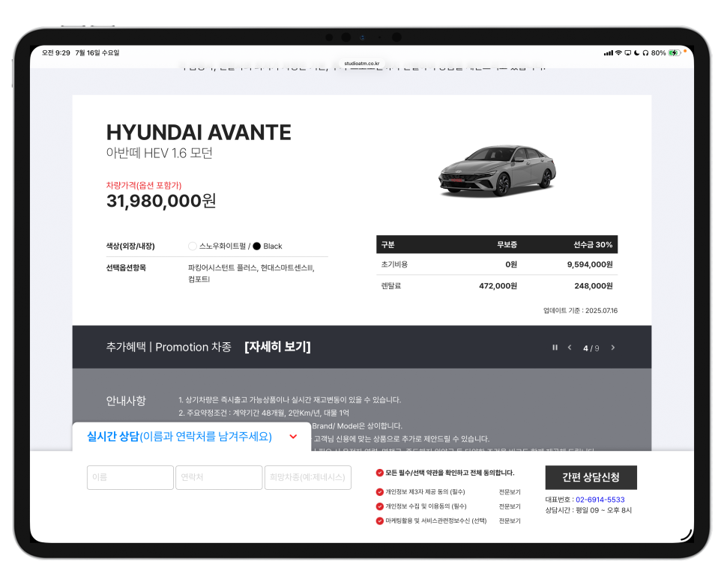The image size is (724, 588).
Task: View full text of 제3자 제공 동의
Action: pyautogui.click(x=510, y=492)
